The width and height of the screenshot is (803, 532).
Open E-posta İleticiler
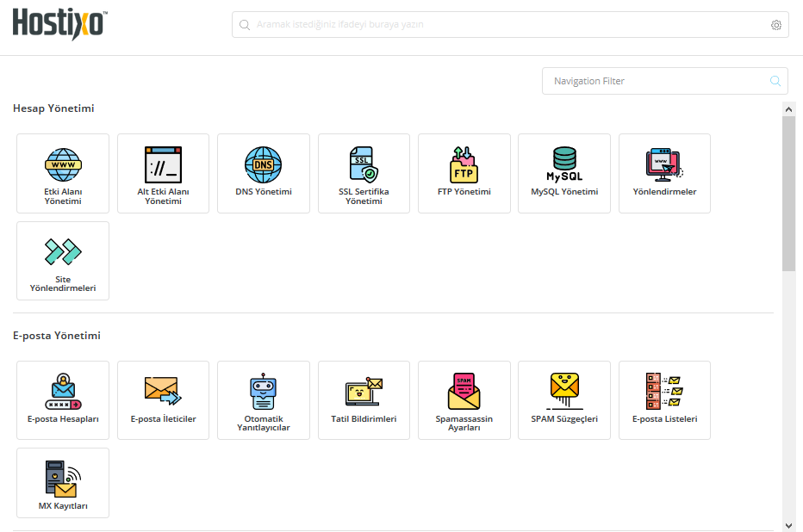tap(163, 400)
